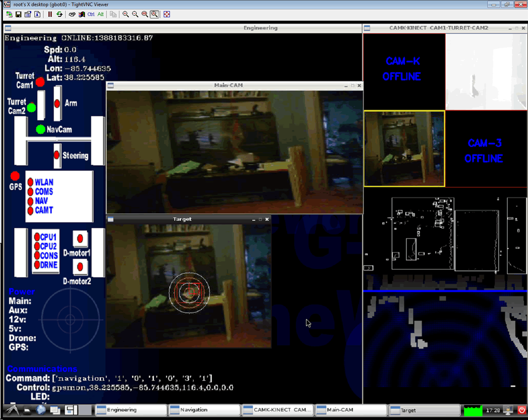The image size is (528, 420).
Task: Click the CPU1 status indicator
Action: (37, 237)
